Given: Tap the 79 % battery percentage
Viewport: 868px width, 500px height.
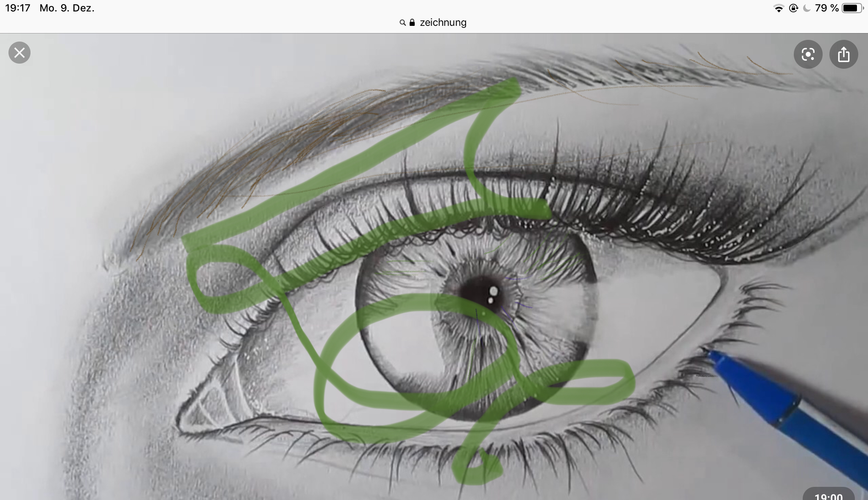Looking at the screenshot, I should [x=826, y=8].
